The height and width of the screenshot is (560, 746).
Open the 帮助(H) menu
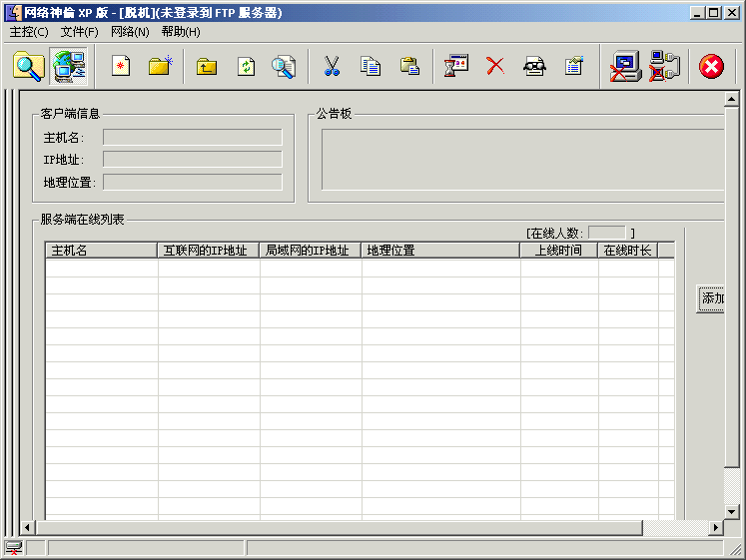pos(181,32)
